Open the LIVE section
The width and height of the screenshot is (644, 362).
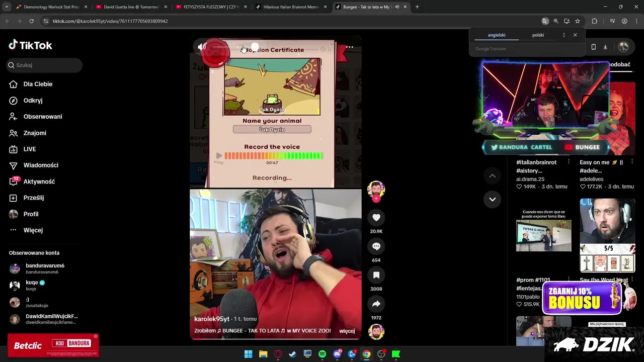30,149
